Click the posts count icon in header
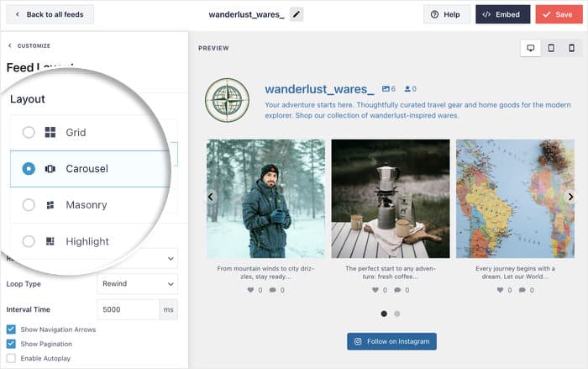Image resolution: width=588 pixels, height=369 pixels. point(386,89)
